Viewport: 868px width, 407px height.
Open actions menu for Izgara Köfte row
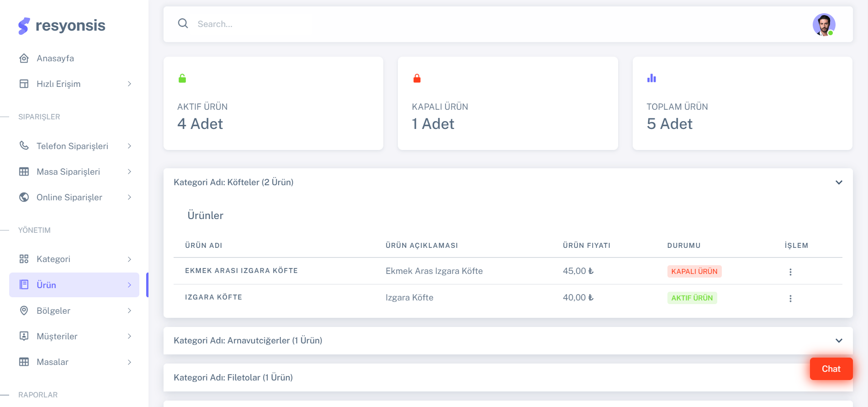pos(790,299)
